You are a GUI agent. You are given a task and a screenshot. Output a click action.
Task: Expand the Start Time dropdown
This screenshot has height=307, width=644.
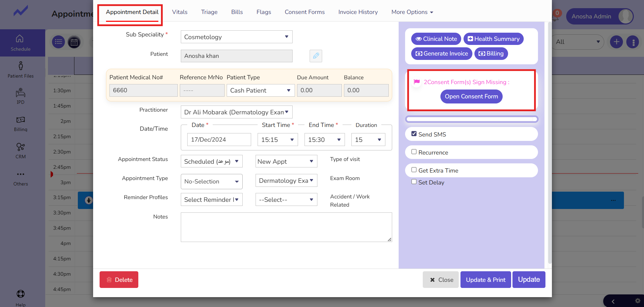pos(277,140)
